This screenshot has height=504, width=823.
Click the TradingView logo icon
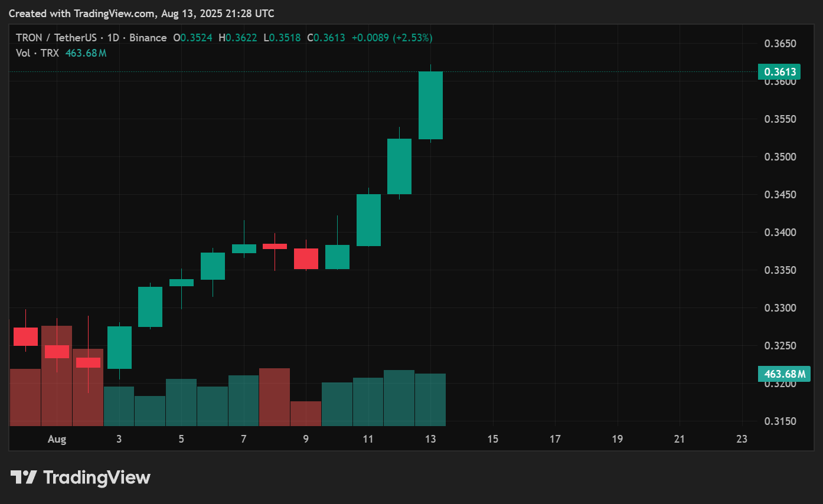[x=24, y=477]
